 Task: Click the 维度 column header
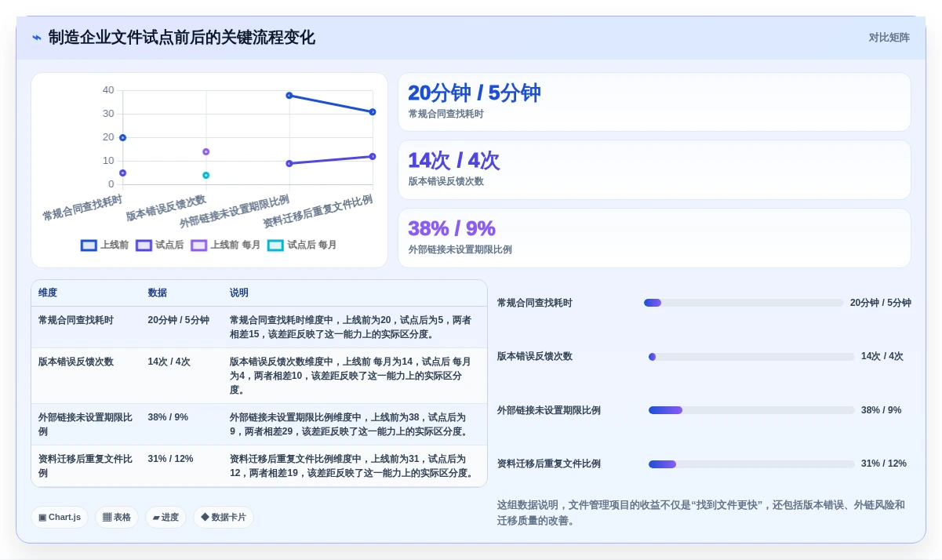pos(48,293)
